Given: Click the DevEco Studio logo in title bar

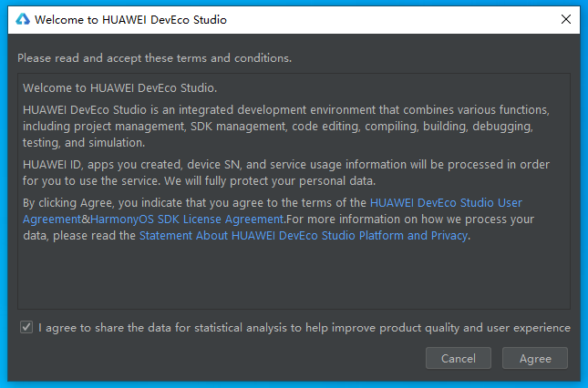Looking at the screenshot, I should [x=23, y=19].
